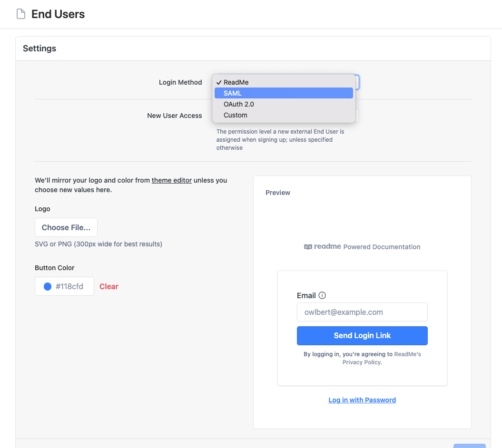Pick Custom login method option

[x=284, y=115]
